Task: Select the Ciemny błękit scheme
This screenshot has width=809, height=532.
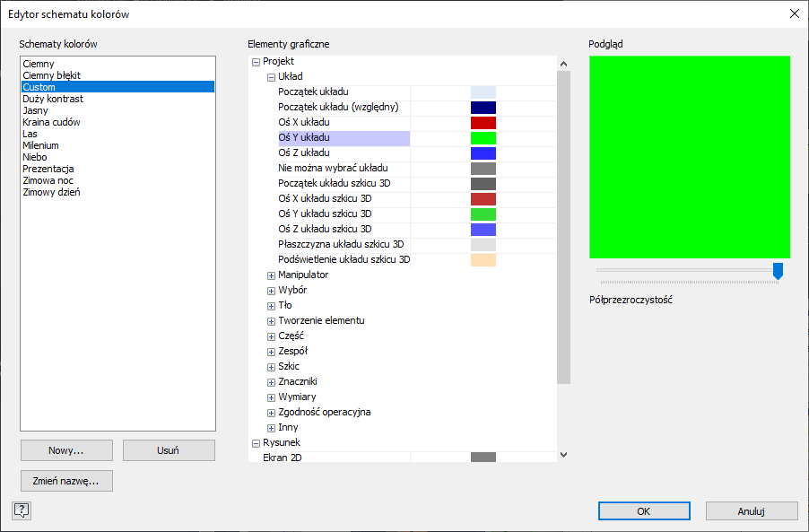Action: (x=117, y=75)
